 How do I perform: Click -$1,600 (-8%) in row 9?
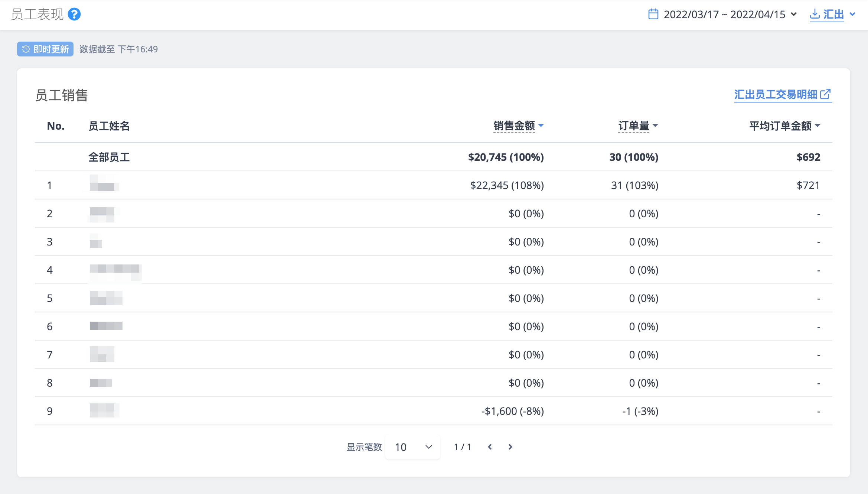513,411
